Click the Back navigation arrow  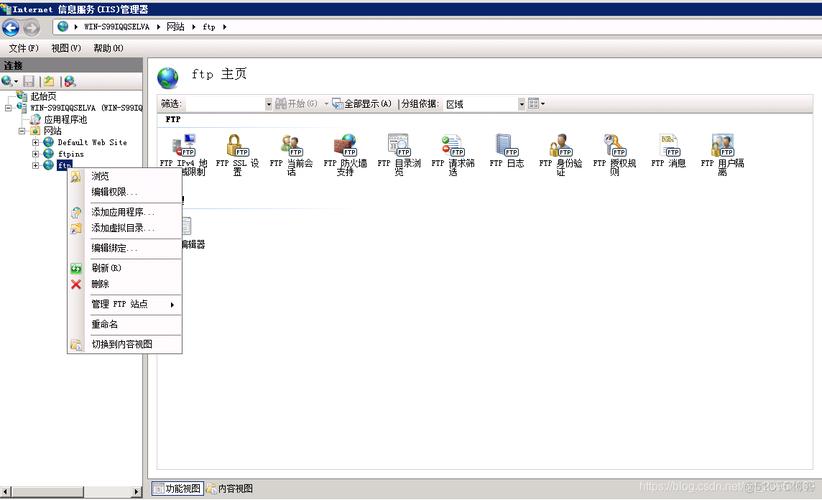pos(11,27)
